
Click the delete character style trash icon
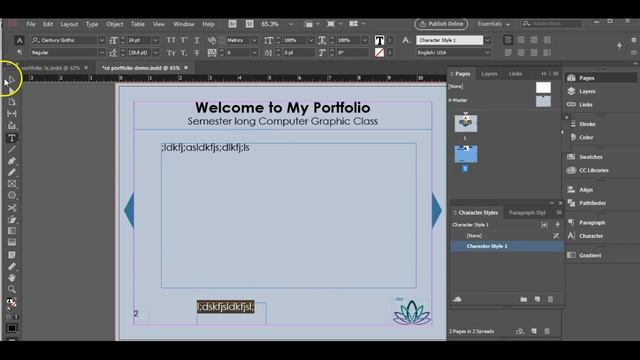(550, 299)
